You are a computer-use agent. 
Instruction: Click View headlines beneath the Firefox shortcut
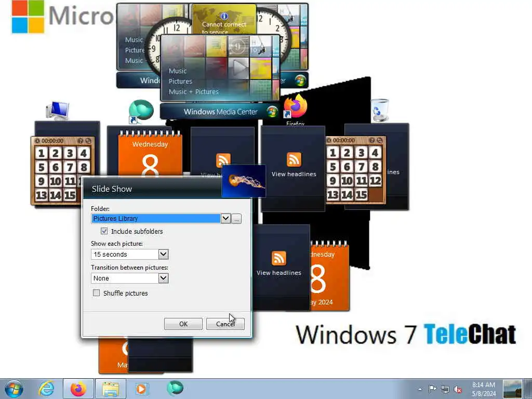tap(294, 174)
